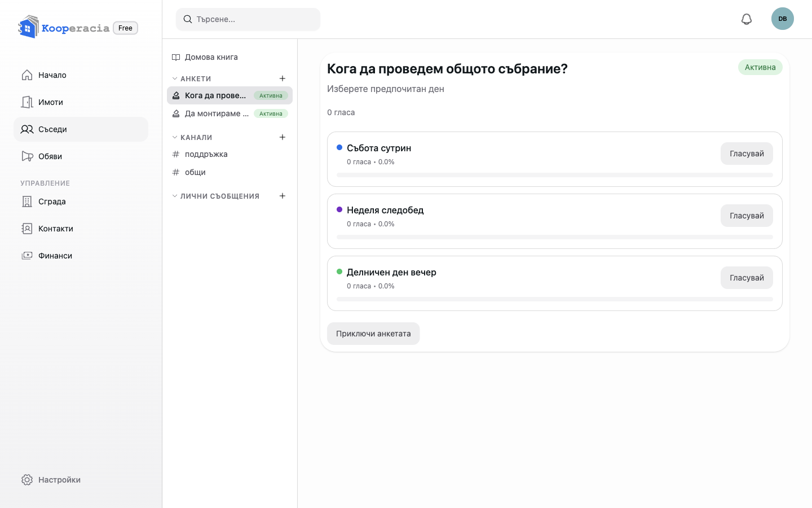Click the Free plan badge
Image resolution: width=812 pixels, height=508 pixels.
125,28
